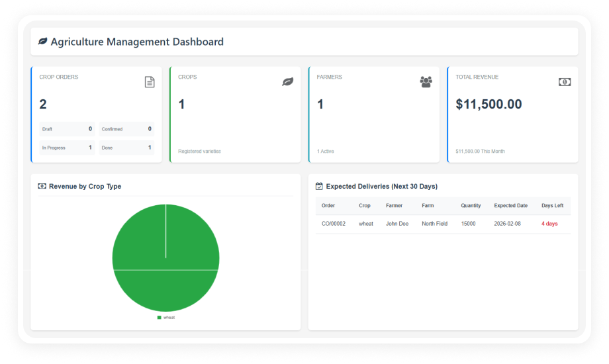The width and height of the screenshot is (609, 364).
Task: Click the Expected Date column header
Action: click(511, 206)
